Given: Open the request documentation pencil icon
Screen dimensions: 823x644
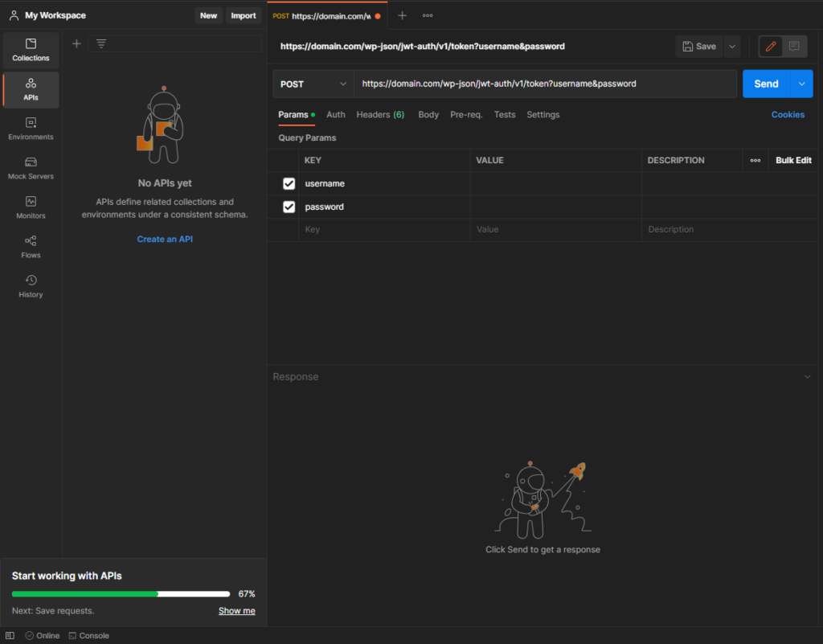Looking at the screenshot, I should [x=769, y=46].
